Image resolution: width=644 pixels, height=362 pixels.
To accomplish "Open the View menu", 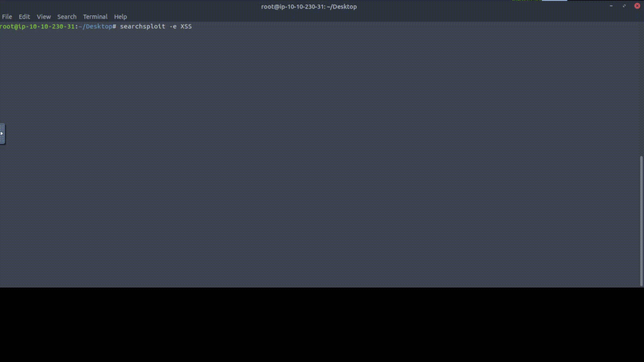I will (x=44, y=16).
